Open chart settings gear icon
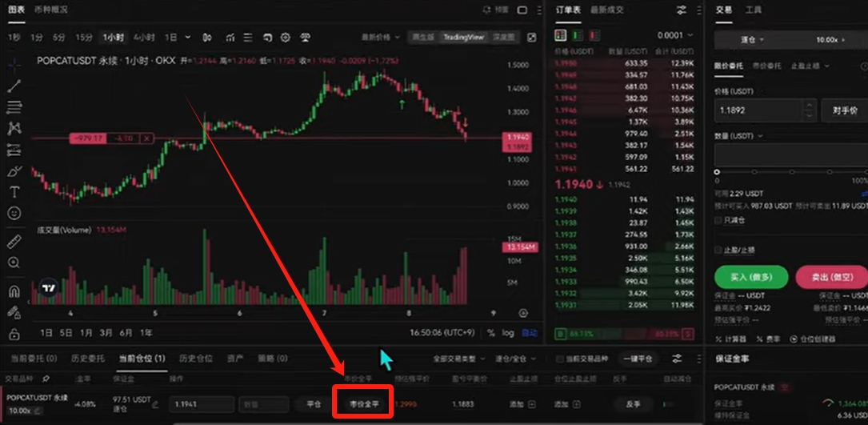 286,38
